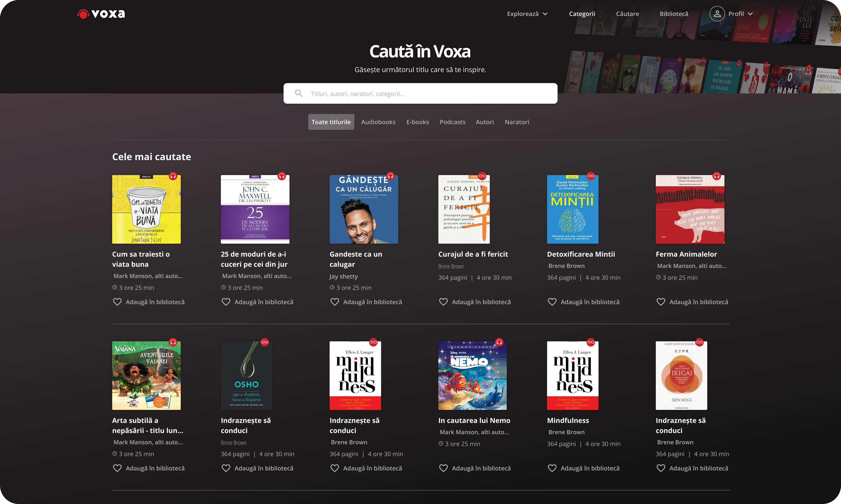Toggle heart icon for Curajul de a fi fericit
This screenshot has width=841, height=504.
coord(444,302)
